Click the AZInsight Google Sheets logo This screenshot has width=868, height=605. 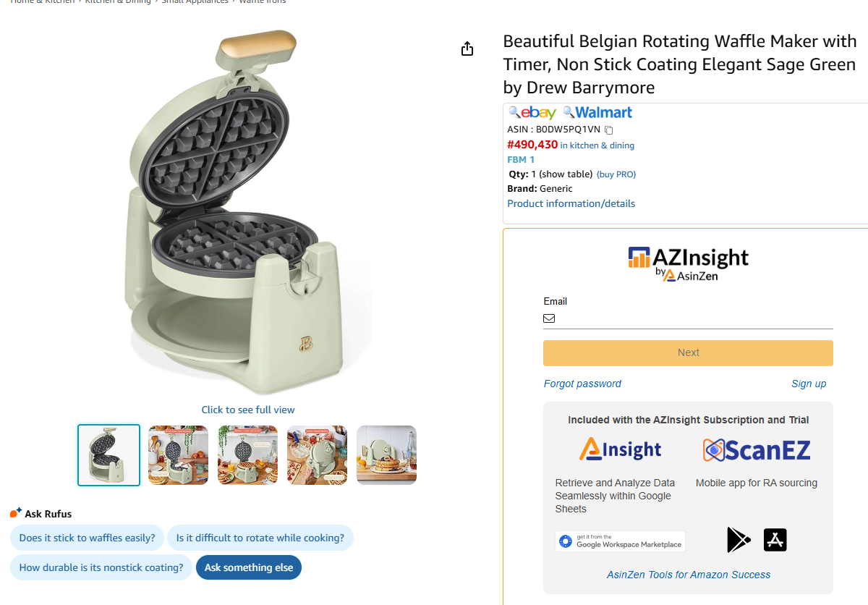tap(620, 450)
